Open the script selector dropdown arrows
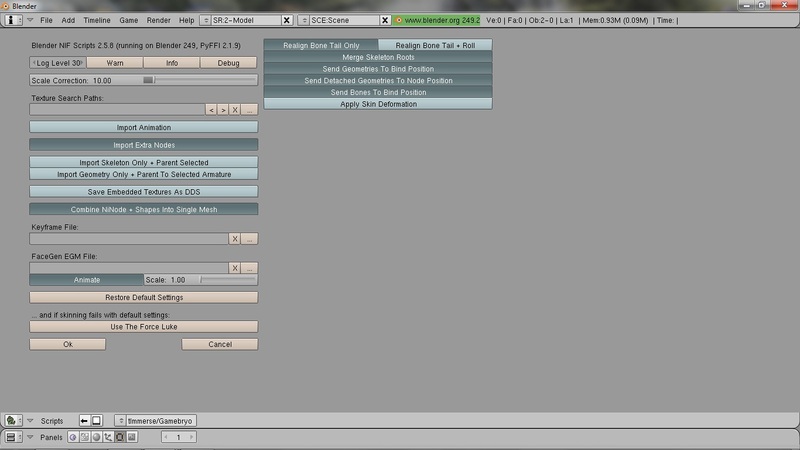The width and height of the screenshot is (800, 450). click(121, 420)
